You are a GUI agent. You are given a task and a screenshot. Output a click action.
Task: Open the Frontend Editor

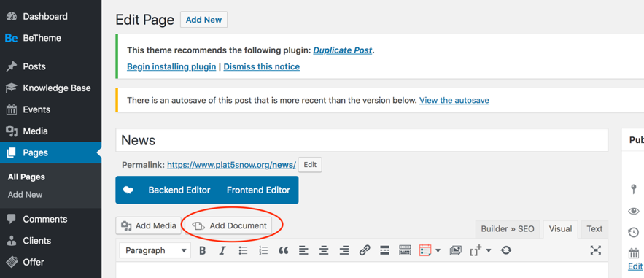pyautogui.click(x=258, y=190)
